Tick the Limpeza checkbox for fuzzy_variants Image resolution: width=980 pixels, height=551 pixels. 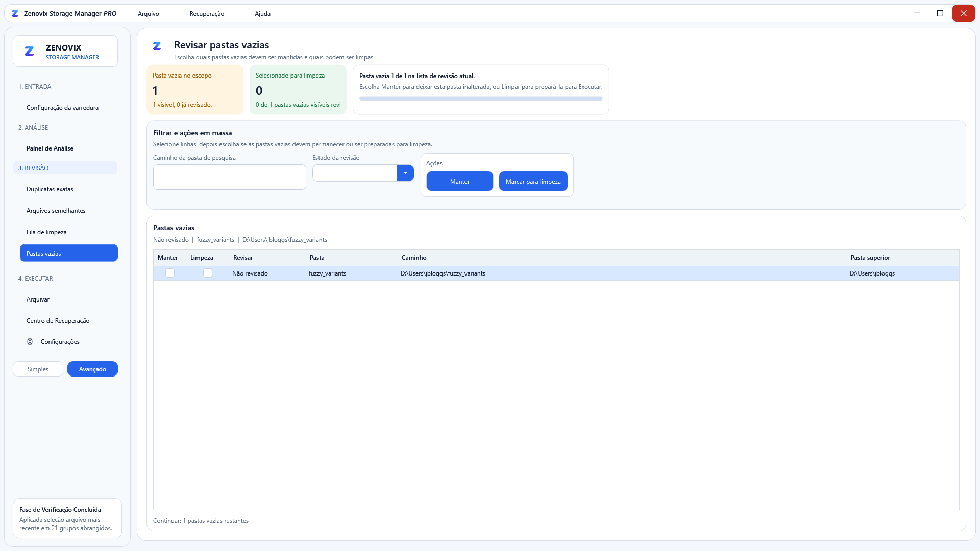[208, 273]
